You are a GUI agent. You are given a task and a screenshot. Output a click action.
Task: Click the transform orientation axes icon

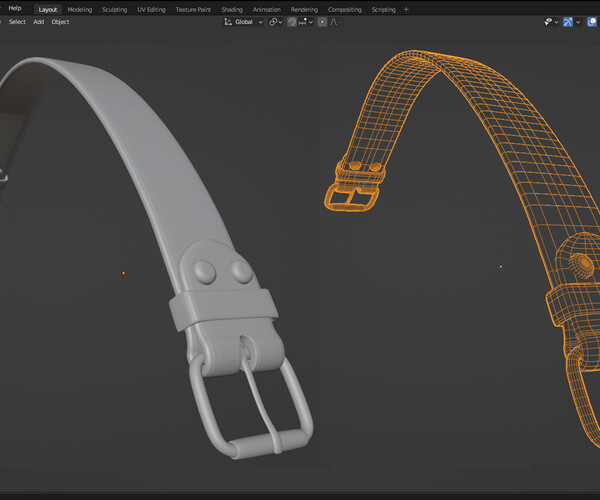pyautogui.click(x=228, y=22)
